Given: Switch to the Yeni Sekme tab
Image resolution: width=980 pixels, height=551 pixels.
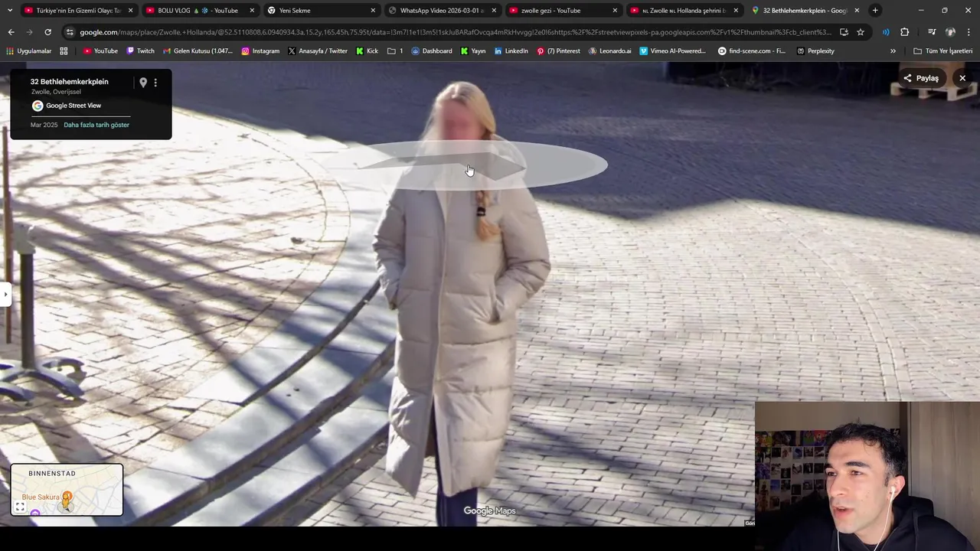Looking at the screenshot, I should click(x=320, y=10).
